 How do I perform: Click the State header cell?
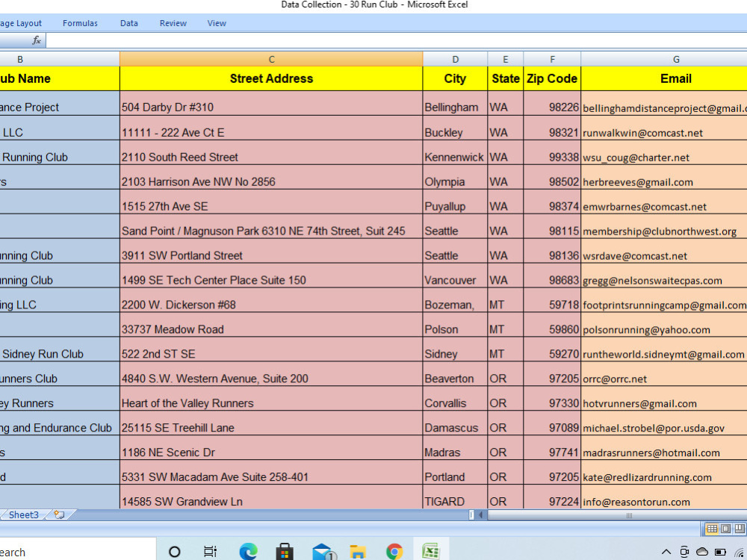tap(506, 78)
